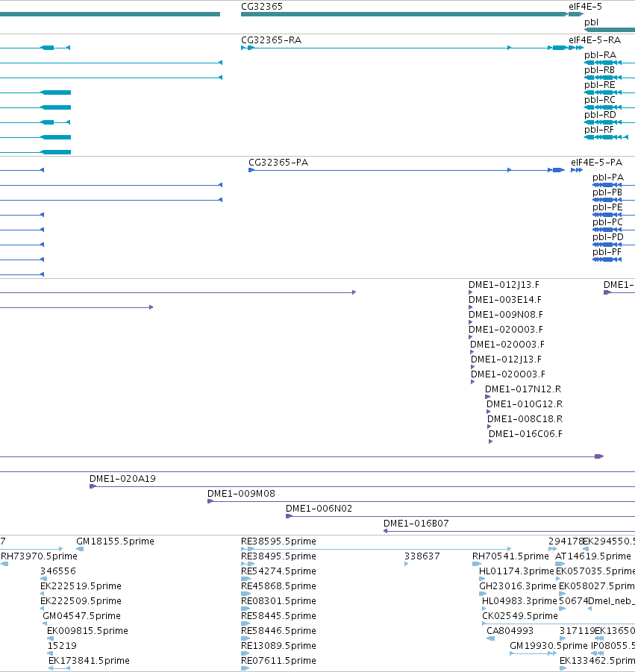Select the RE38595.5prime EST label
This screenshot has height=672, width=635.
tap(278, 541)
